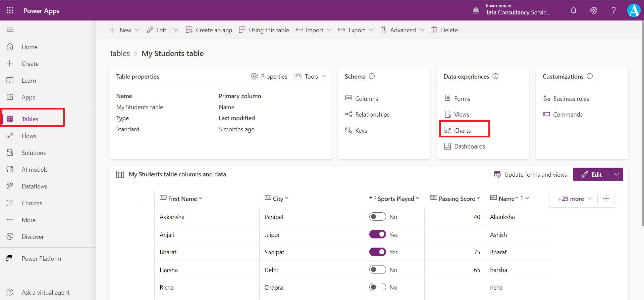Click info icon next to Schema
This screenshot has height=300, width=644.
coord(372,76)
